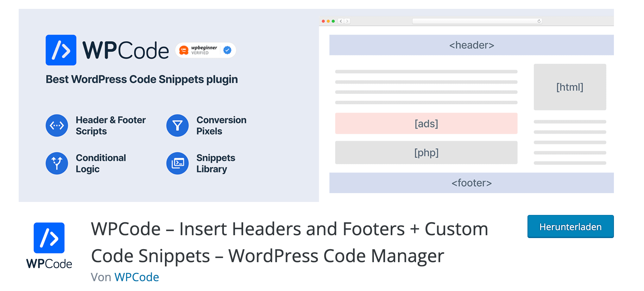Screen dimensions: 644x291
Task: Click 'Best WordPress Code Snippets plugin' tagline
Action: 142,79
